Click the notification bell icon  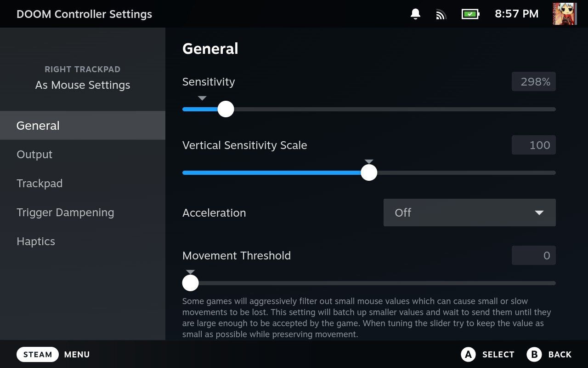(415, 14)
